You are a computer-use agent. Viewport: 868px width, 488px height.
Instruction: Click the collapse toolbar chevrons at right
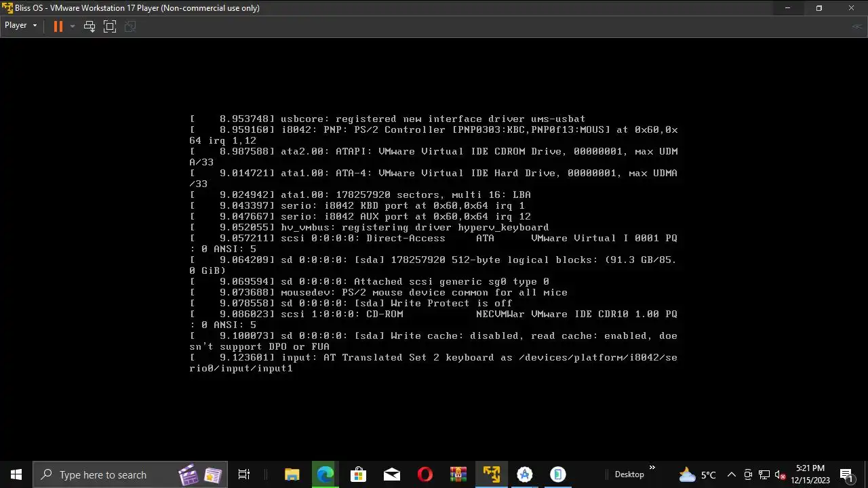pos(857,26)
